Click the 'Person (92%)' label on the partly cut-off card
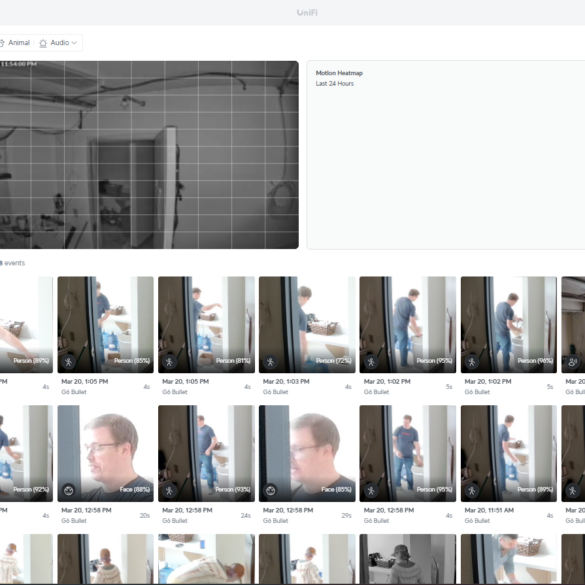585x585 pixels. 31,489
